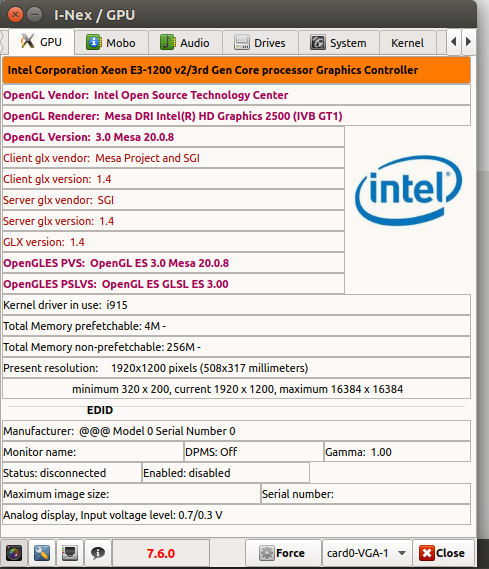Click the OpenGLES PVS row
Viewport: 489px width, 569px height.
click(173, 263)
